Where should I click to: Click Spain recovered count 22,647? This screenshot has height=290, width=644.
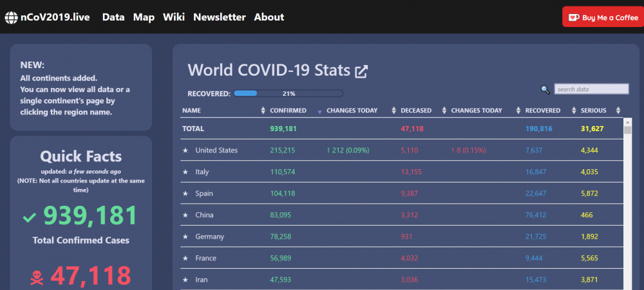click(536, 193)
